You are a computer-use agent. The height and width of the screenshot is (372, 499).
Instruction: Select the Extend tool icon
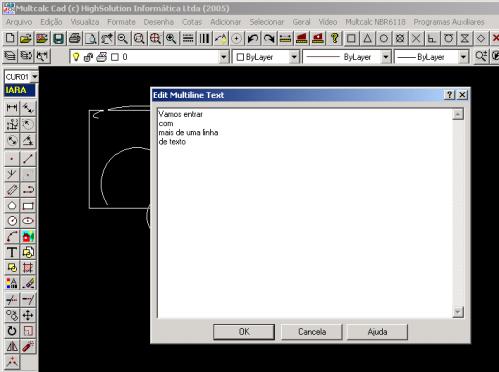tap(28, 299)
